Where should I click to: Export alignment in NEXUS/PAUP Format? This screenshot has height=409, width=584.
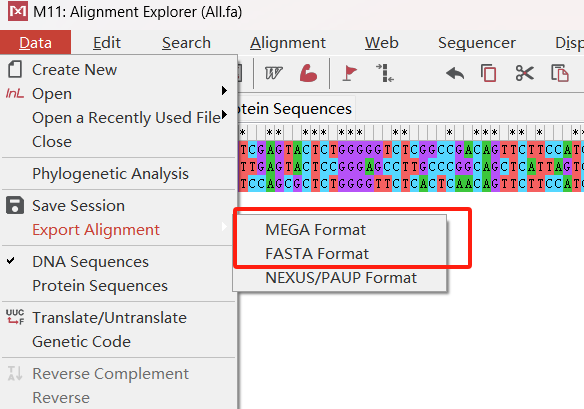[x=340, y=278]
